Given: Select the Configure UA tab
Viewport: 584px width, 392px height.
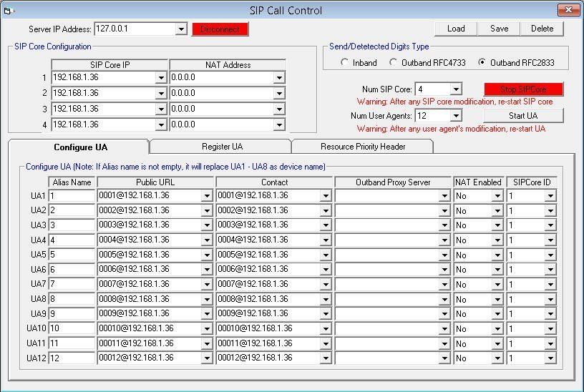Looking at the screenshot, I should click(80, 147).
